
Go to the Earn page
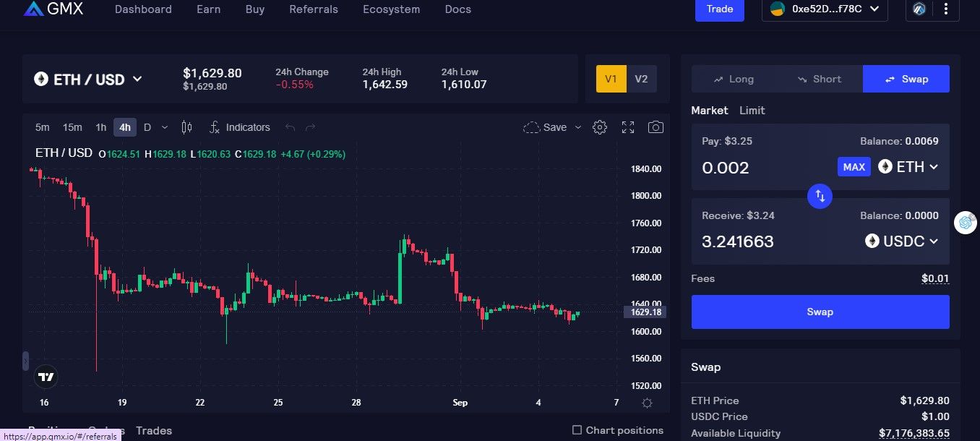click(209, 9)
